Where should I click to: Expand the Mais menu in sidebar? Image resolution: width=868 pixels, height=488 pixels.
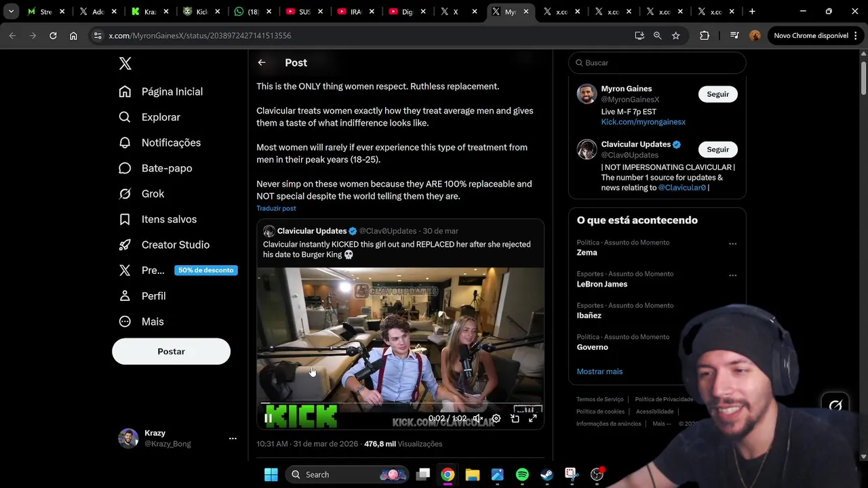pos(142,321)
